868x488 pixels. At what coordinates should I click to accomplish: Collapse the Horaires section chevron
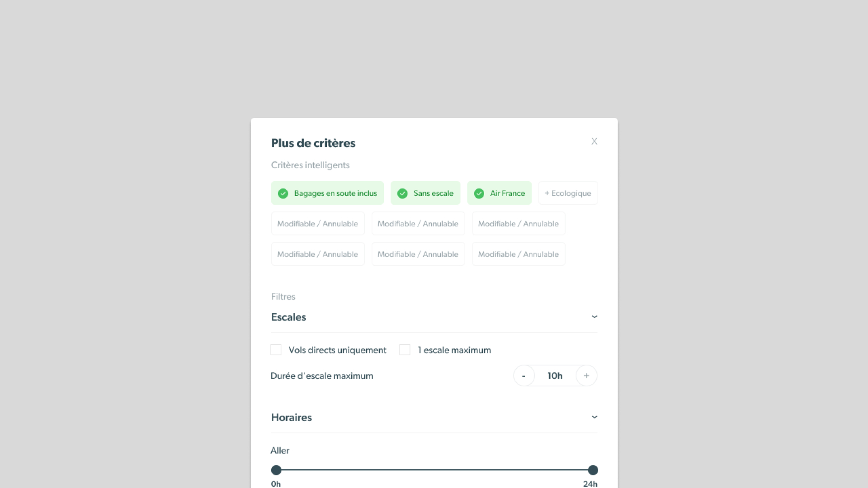594,417
